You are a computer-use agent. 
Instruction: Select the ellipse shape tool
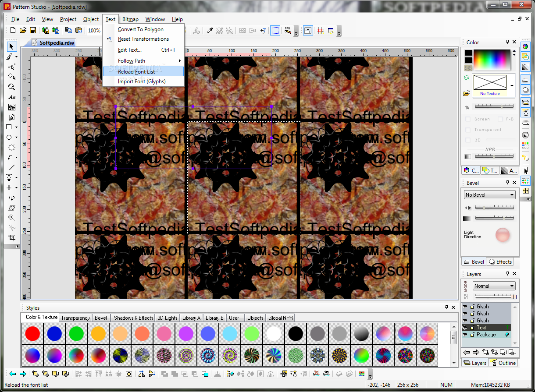point(10,138)
